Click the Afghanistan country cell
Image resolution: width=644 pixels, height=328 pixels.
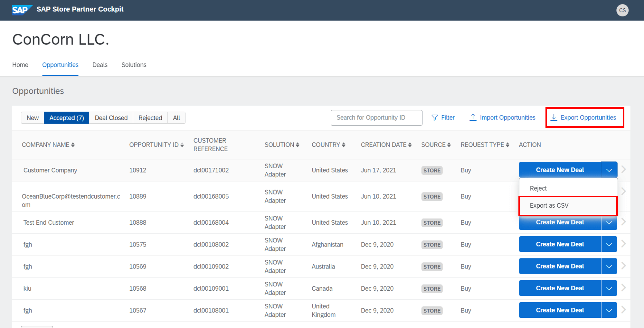327,245
